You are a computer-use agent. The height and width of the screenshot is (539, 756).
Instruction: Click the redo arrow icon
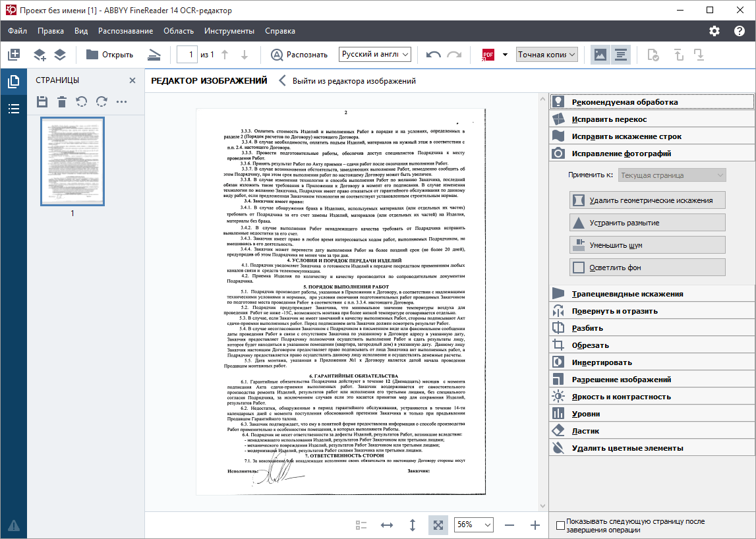pyautogui.click(x=454, y=55)
